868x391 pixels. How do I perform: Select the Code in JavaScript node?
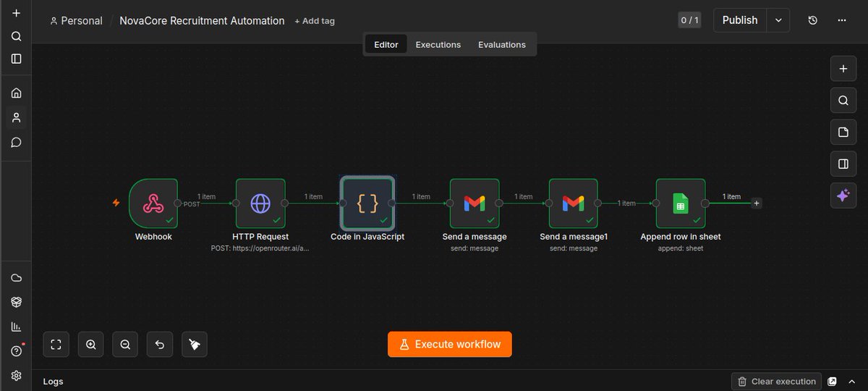click(367, 203)
